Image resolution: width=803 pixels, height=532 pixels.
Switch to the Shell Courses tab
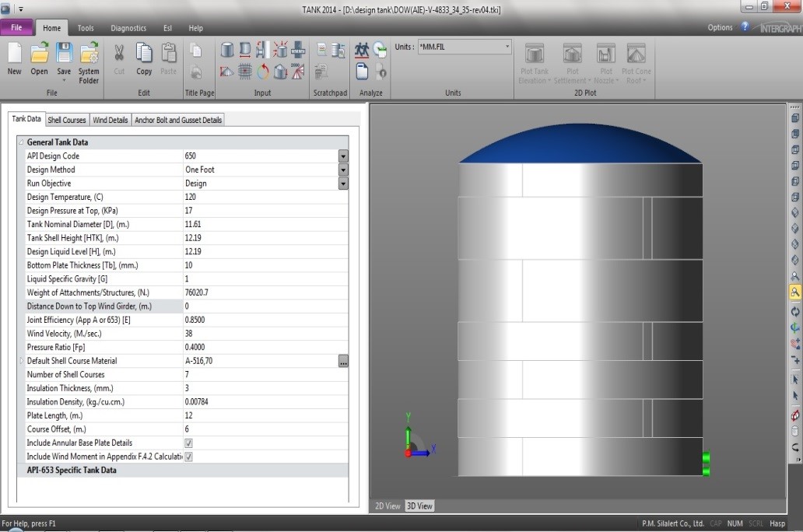tap(67, 121)
